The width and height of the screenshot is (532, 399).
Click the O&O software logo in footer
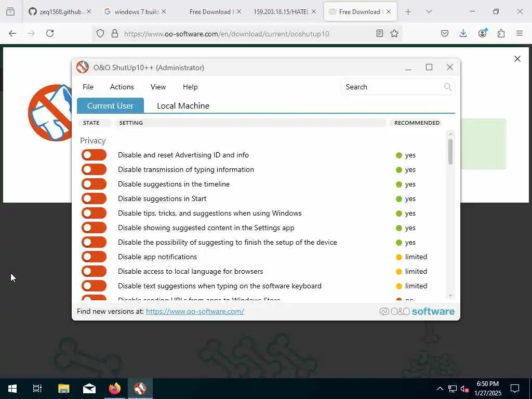[x=417, y=312]
